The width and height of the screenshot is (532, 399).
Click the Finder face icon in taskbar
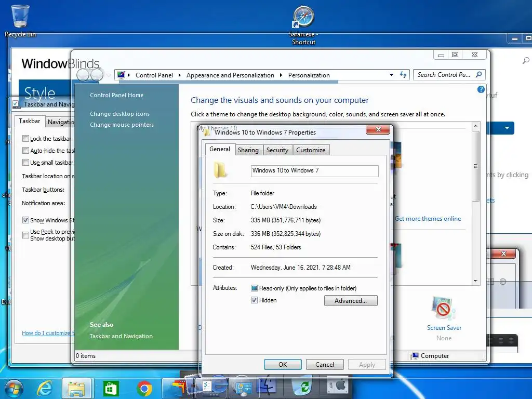coord(268,387)
